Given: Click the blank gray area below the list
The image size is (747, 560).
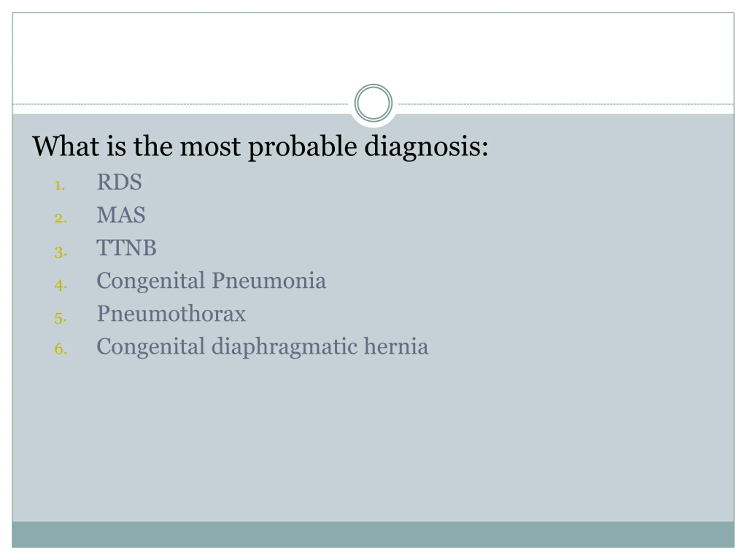Looking at the screenshot, I should point(373,439).
